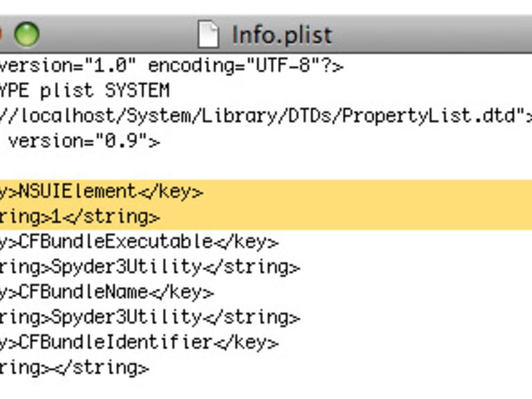
Task: Place cursor in the CFBundleName key
Action: 84,292
